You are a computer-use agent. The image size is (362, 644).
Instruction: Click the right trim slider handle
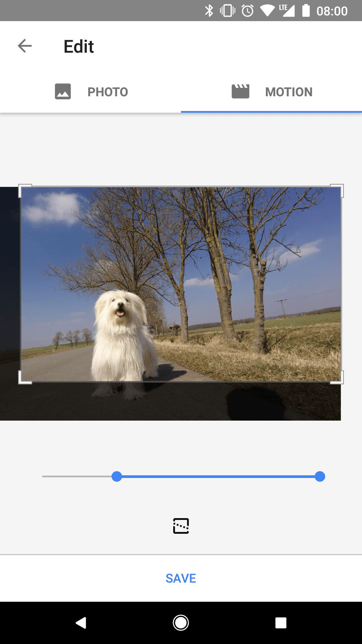coord(320,476)
